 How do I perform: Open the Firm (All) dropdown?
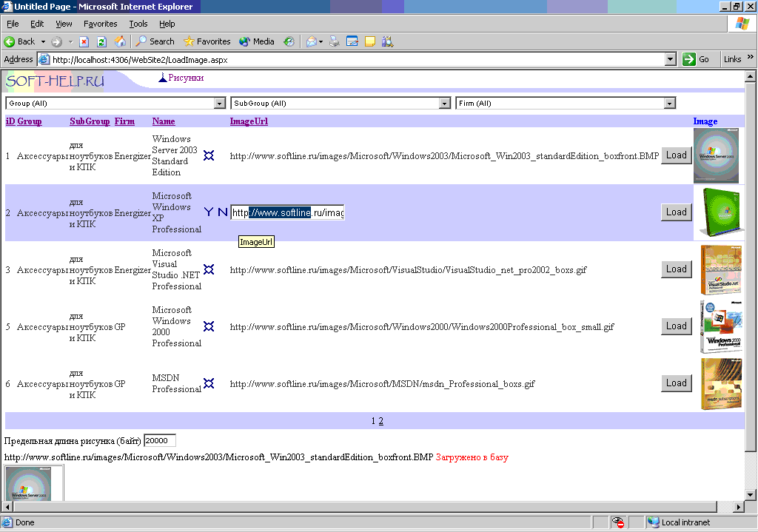tap(669, 104)
